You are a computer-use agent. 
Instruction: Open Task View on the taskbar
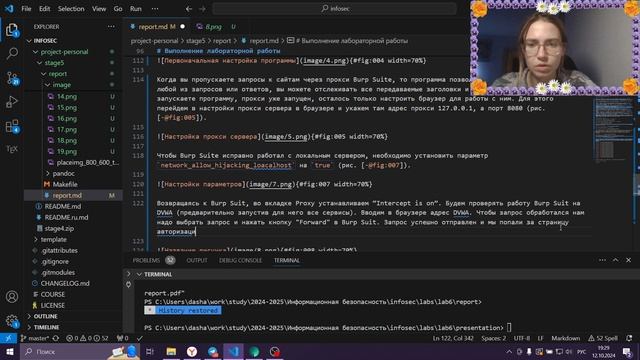click(x=150, y=351)
